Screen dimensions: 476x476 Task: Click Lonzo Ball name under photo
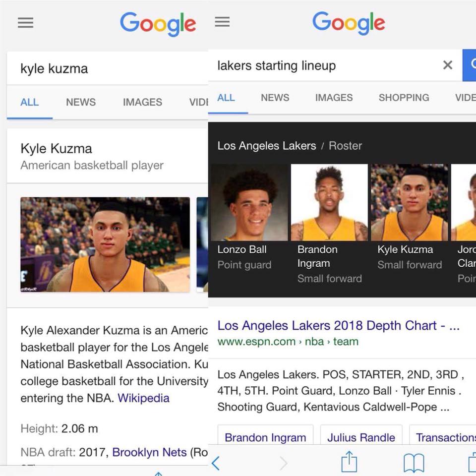[x=242, y=249]
